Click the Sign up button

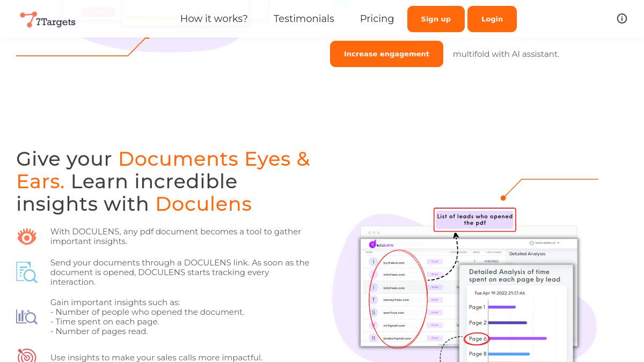pos(436,19)
